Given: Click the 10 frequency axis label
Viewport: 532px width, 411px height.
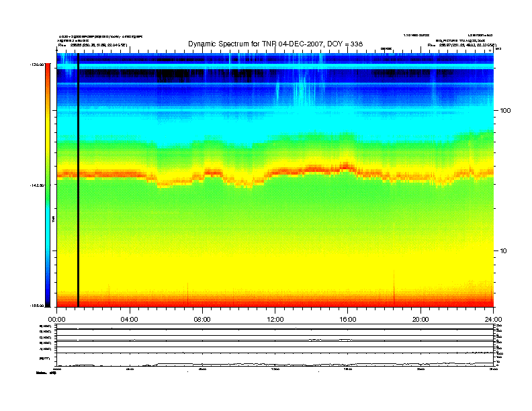Looking at the screenshot, I should pos(503,251).
